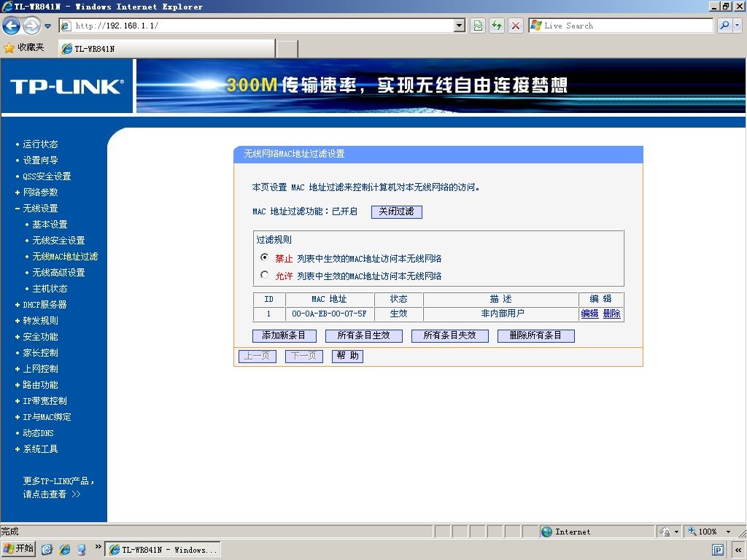Click the address bar with 192.168.1.1
The height and width of the screenshot is (560, 747).
click(262, 26)
